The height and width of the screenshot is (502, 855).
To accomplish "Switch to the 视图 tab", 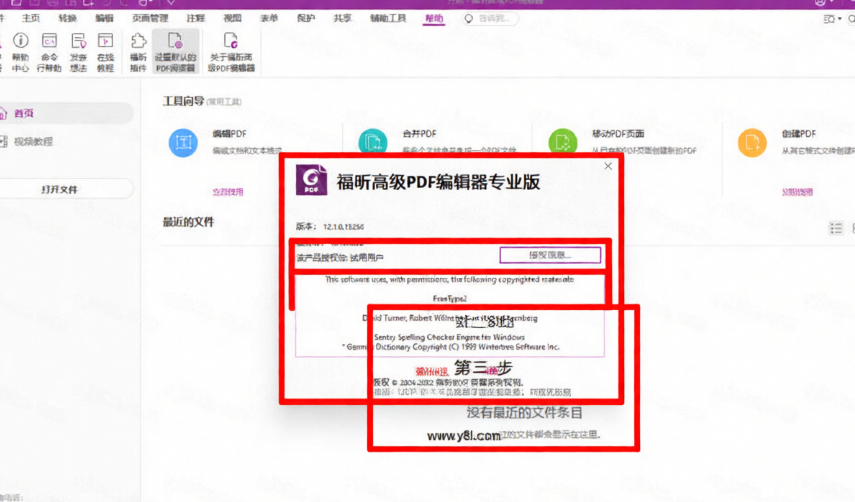I will pyautogui.click(x=232, y=18).
